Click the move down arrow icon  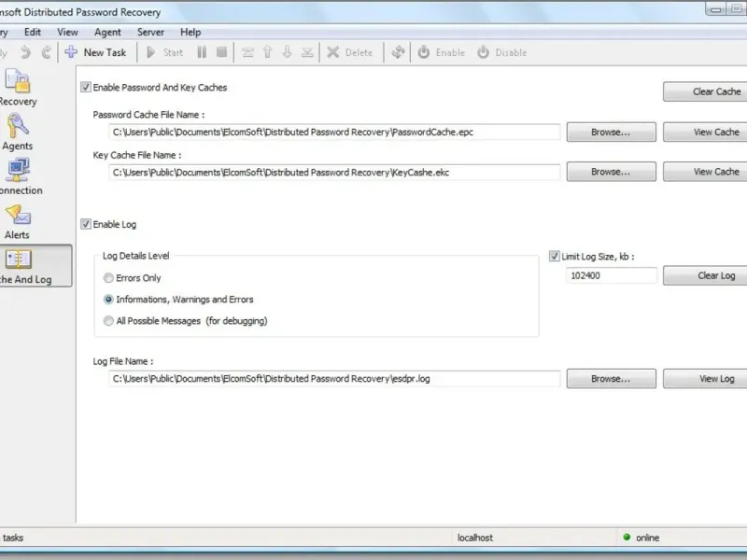pyautogui.click(x=287, y=52)
